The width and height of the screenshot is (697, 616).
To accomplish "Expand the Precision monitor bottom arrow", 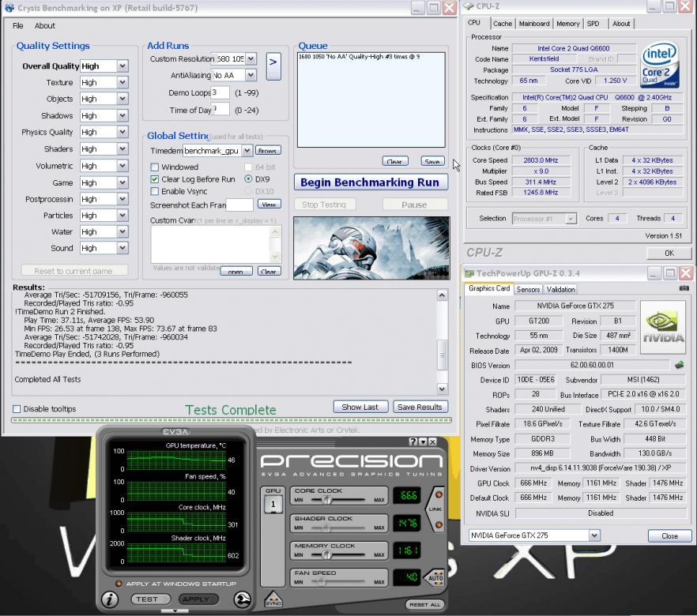I will pyautogui.click(x=175, y=611).
